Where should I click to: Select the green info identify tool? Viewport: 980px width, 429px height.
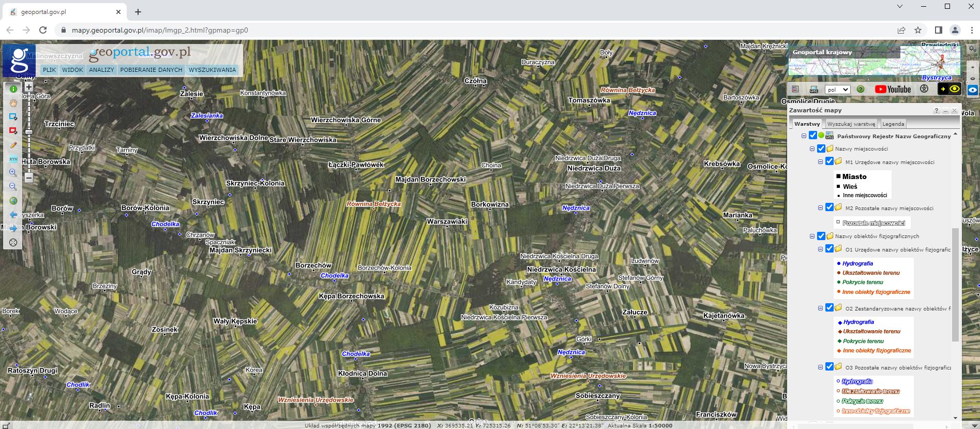click(x=13, y=89)
